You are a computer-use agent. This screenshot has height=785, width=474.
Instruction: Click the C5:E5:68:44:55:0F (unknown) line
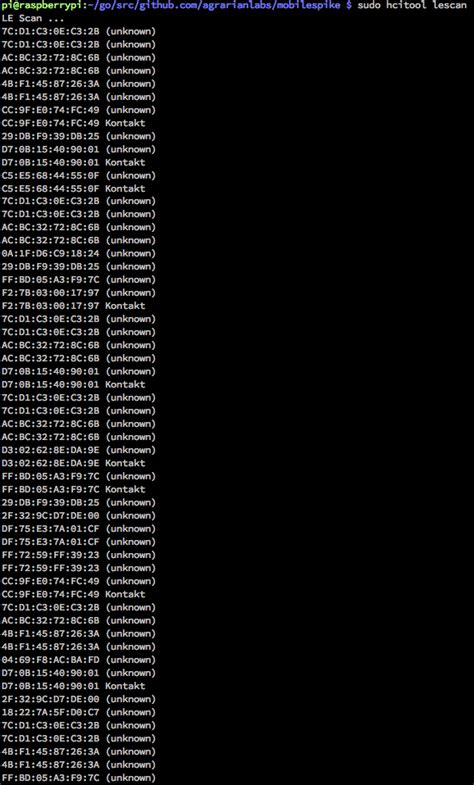pos(79,175)
